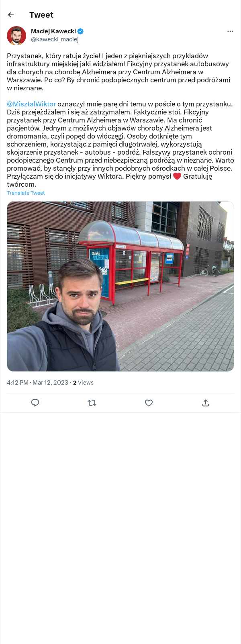This screenshot has height=644, width=241.
Task: Open the three-dot more options menu
Action: coord(230,31)
